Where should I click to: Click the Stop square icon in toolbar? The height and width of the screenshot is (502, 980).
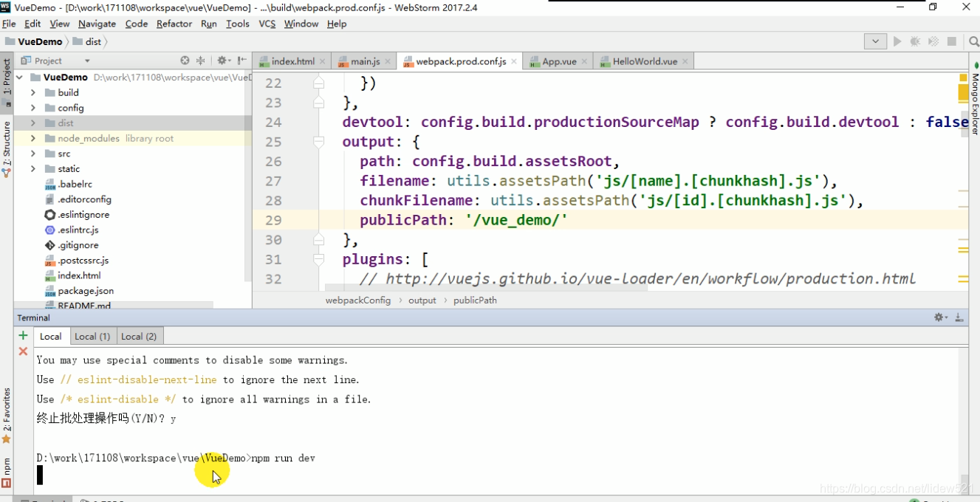(x=952, y=41)
